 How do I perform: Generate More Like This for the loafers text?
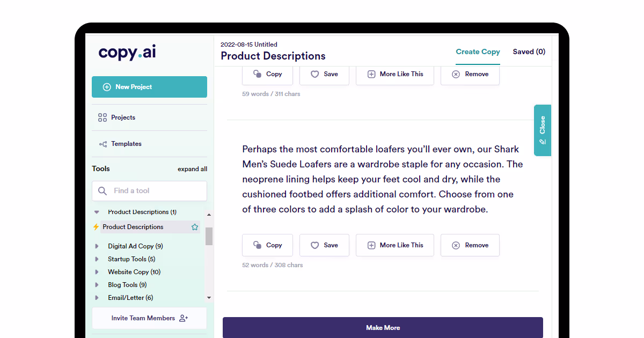[395, 245]
